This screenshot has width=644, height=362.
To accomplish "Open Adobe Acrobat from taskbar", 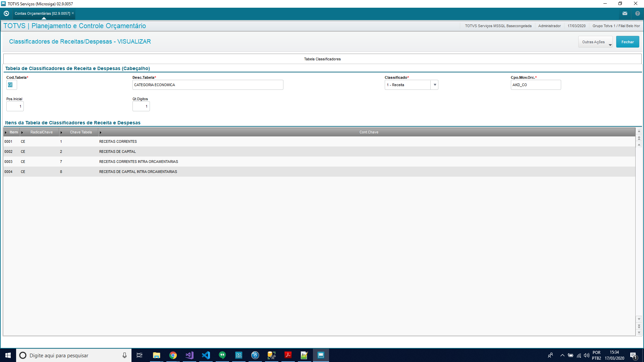I will (x=288, y=355).
